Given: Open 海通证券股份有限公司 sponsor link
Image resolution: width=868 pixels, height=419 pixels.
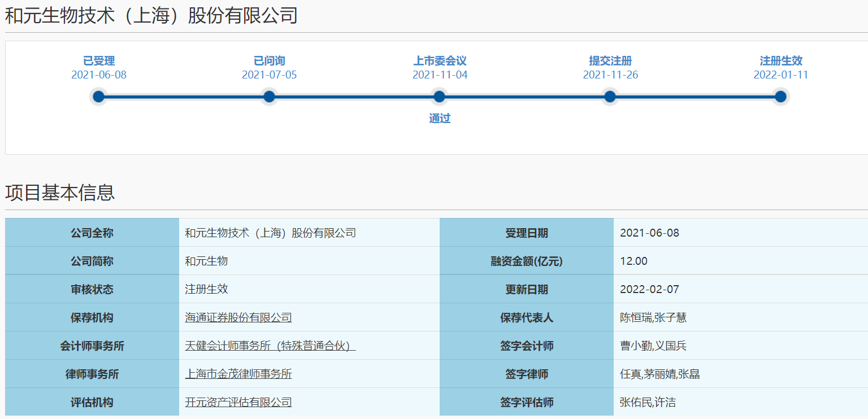Looking at the screenshot, I should click(x=238, y=317).
